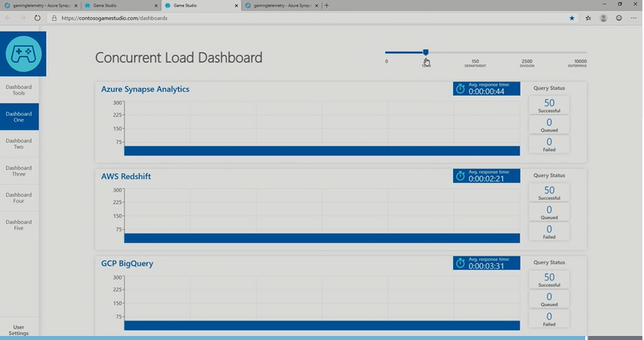Click the load slider thumb handle

[426, 52]
